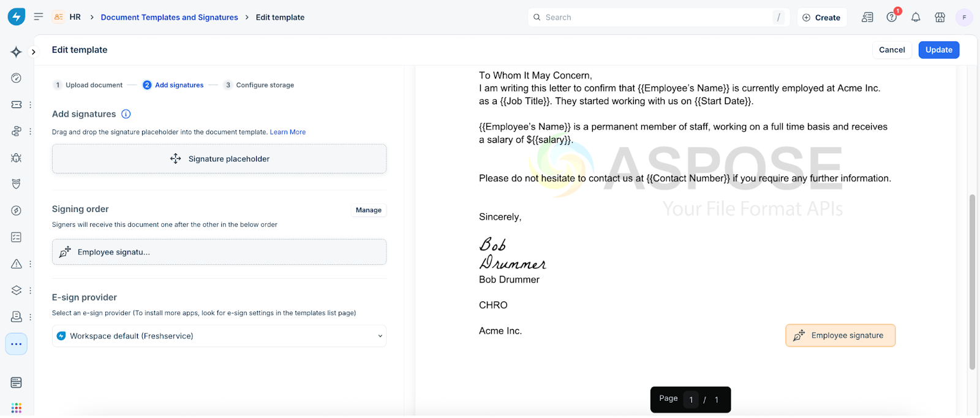Screen dimensions: 980x418
Task: Open the alerts triangle icon in sidebar
Action: pos(17,264)
